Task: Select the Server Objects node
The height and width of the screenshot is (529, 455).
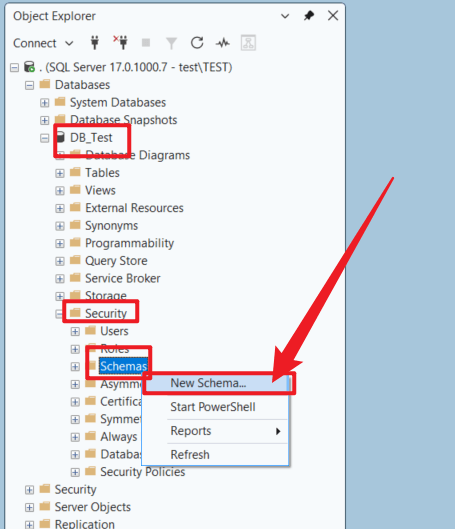Action: pyautogui.click(x=93, y=507)
